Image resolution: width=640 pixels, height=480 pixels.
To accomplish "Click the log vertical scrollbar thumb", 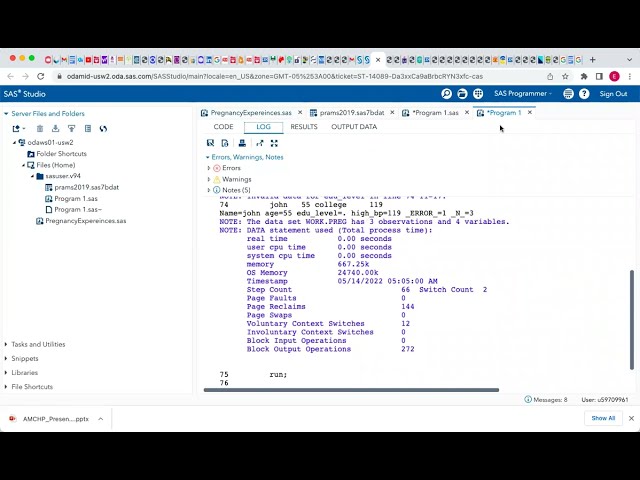I will pyautogui.click(x=632, y=320).
